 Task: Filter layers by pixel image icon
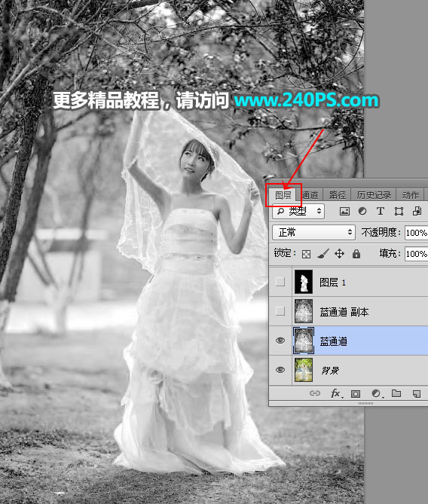344,211
